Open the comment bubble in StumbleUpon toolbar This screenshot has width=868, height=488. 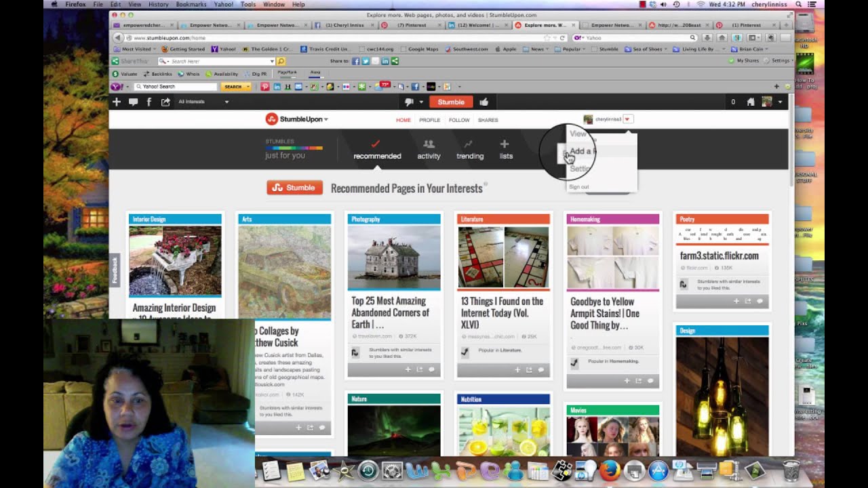click(x=133, y=102)
